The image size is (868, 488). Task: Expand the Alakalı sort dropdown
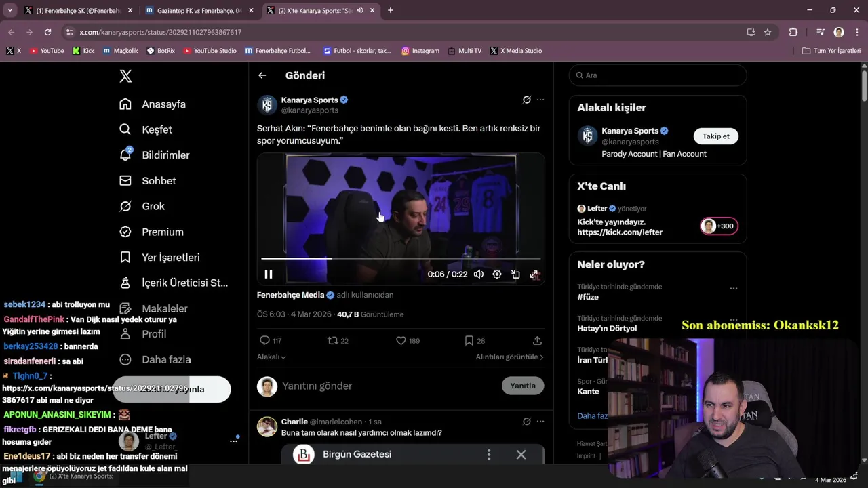click(x=271, y=357)
